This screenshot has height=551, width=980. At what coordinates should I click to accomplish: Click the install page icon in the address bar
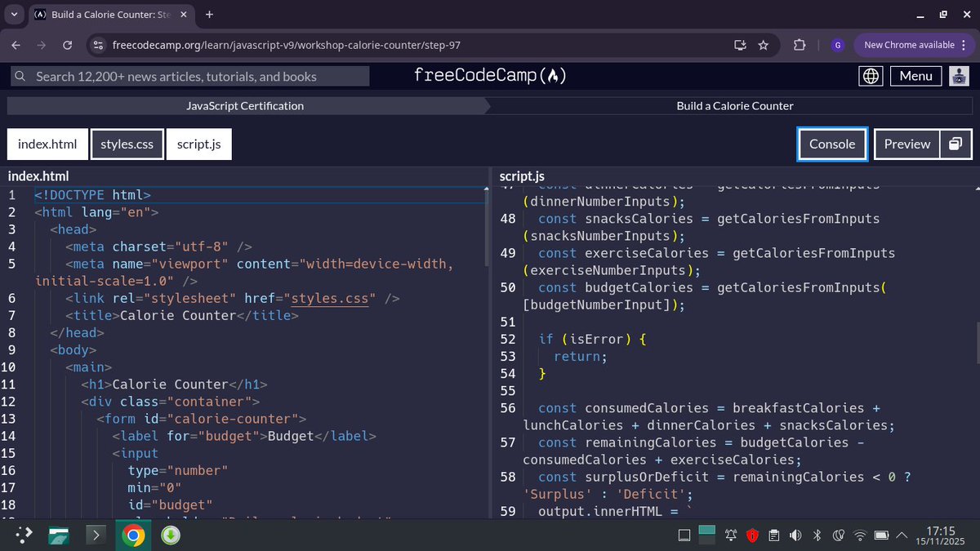740,45
